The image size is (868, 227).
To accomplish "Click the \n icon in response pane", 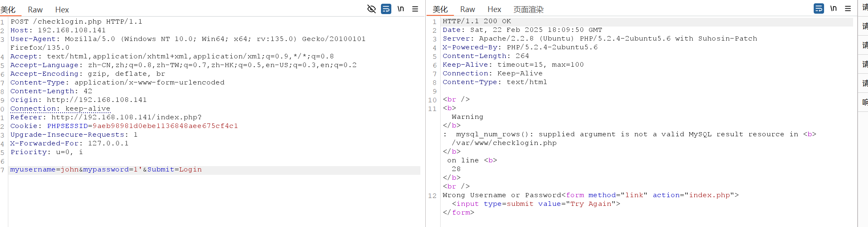I will pyautogui.click(x=833, y=9).
